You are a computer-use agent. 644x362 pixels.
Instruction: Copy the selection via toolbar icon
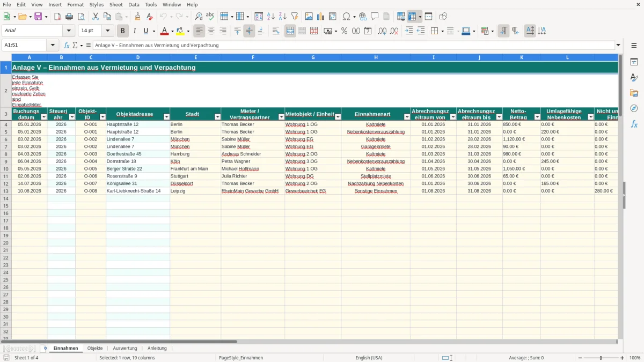tap(107, 17)
